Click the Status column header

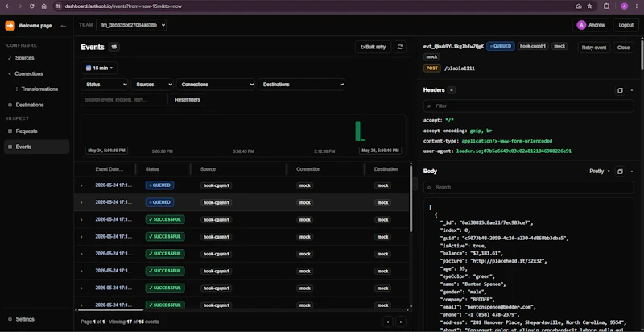click(152, 169)
